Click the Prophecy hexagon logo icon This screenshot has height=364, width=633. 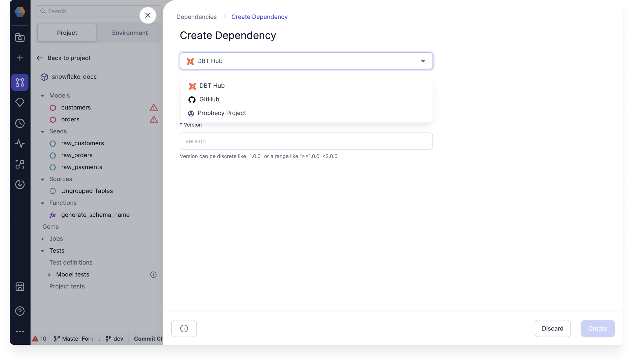click(20, 11)
